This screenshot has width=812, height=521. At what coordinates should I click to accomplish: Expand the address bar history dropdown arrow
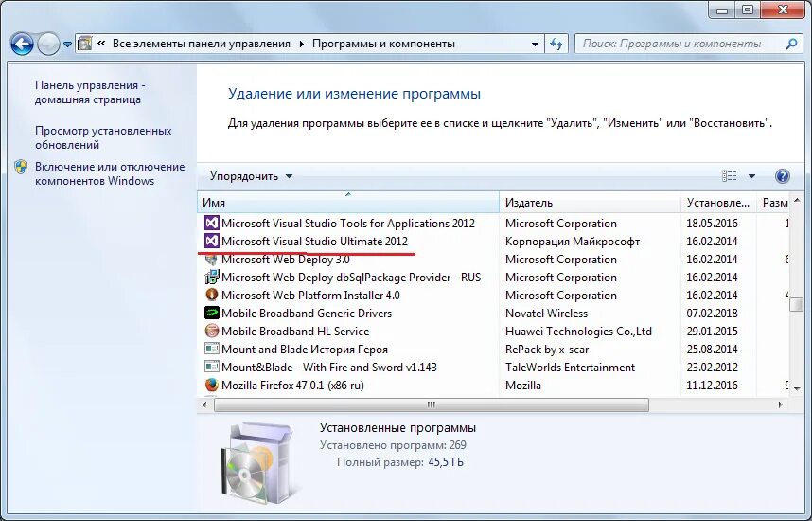click(x=535, y=45)
